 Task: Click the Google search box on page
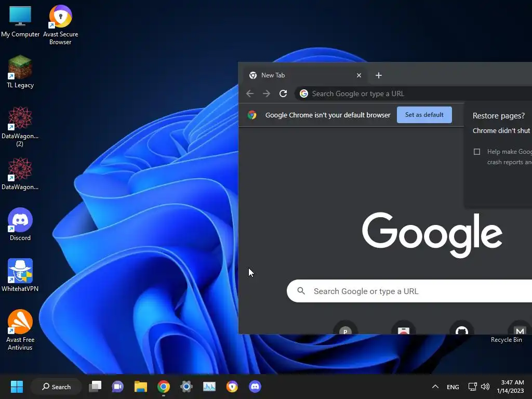pos(409,291)
